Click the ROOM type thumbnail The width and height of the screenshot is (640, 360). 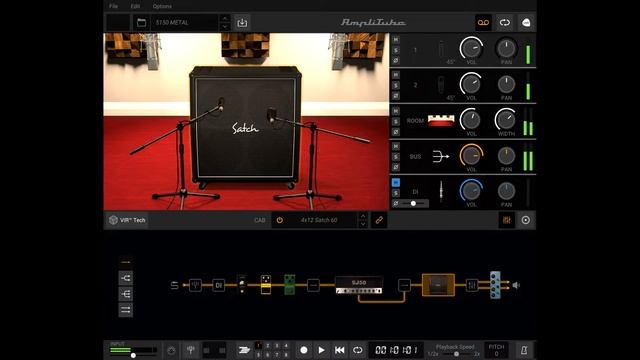[441, 120]
